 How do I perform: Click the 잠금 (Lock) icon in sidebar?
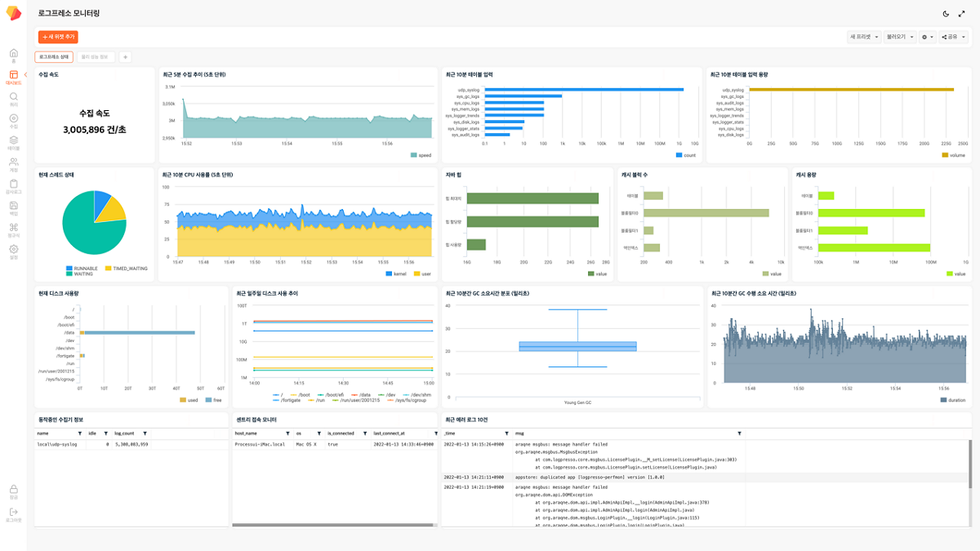(x=14, y=490)
